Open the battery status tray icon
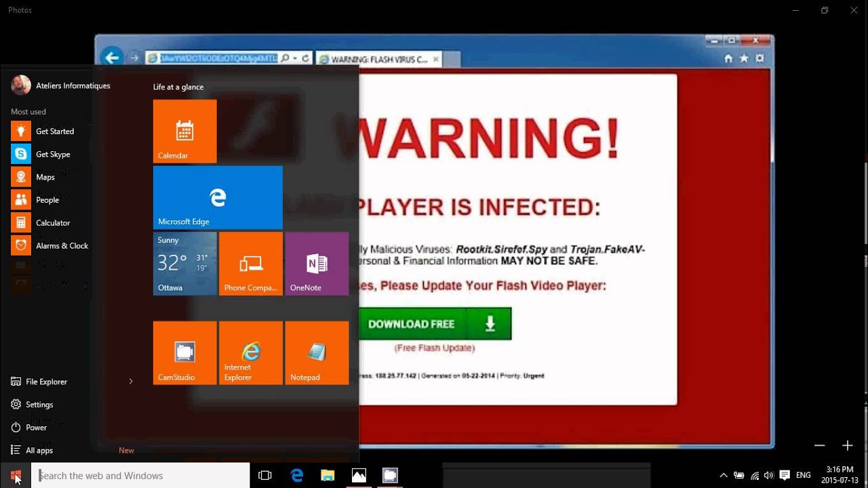Viewport: 868px width, 488px height. tap(739, 476)
